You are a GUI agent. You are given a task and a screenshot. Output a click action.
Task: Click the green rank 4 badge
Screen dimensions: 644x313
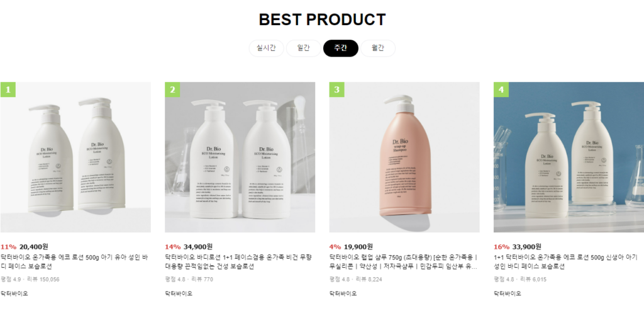pos(501,89)
